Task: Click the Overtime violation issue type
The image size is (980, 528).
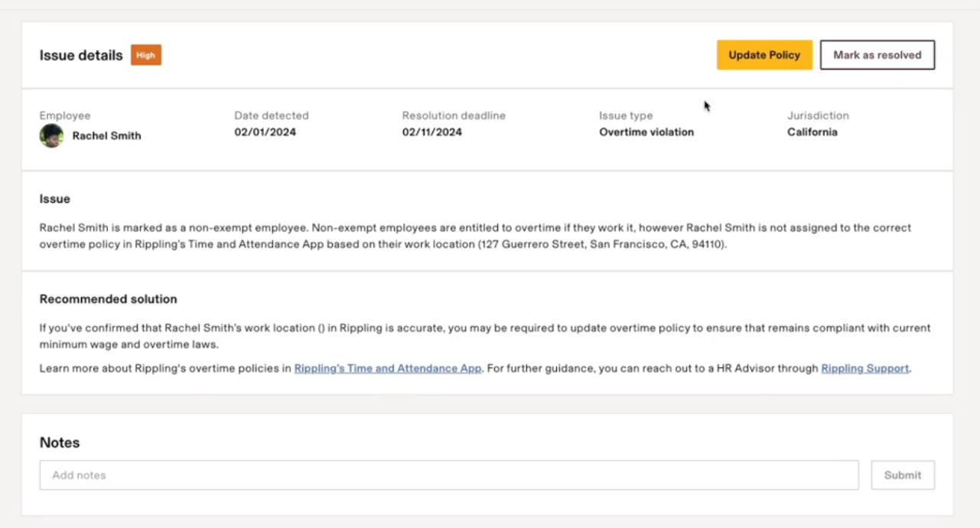Action: point(646,132)
